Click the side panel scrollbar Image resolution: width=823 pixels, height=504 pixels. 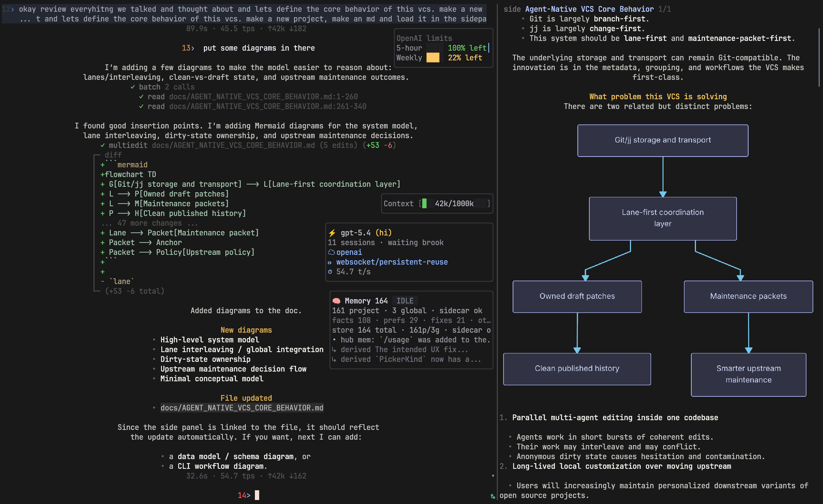pos(820,57)
